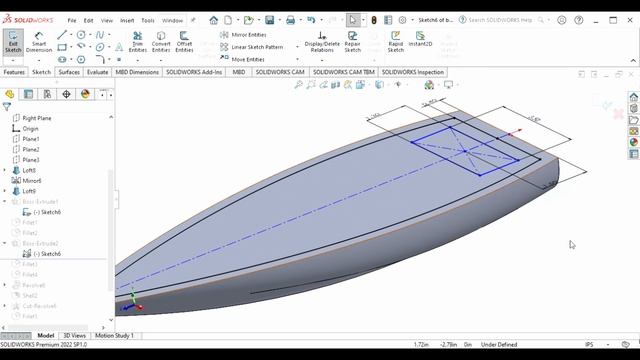Open the Linear Sketch Pattern dropdown arrow

click(297, 47)
